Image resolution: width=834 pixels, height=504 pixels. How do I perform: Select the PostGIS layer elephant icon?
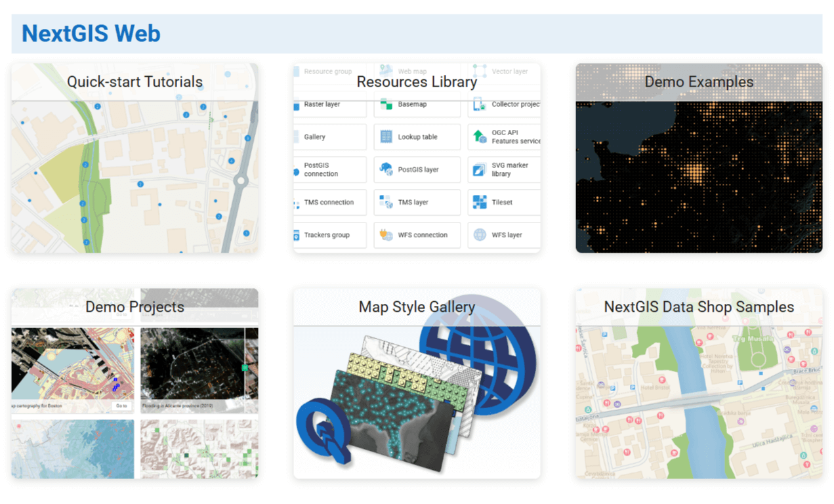(x=386, y=169)
